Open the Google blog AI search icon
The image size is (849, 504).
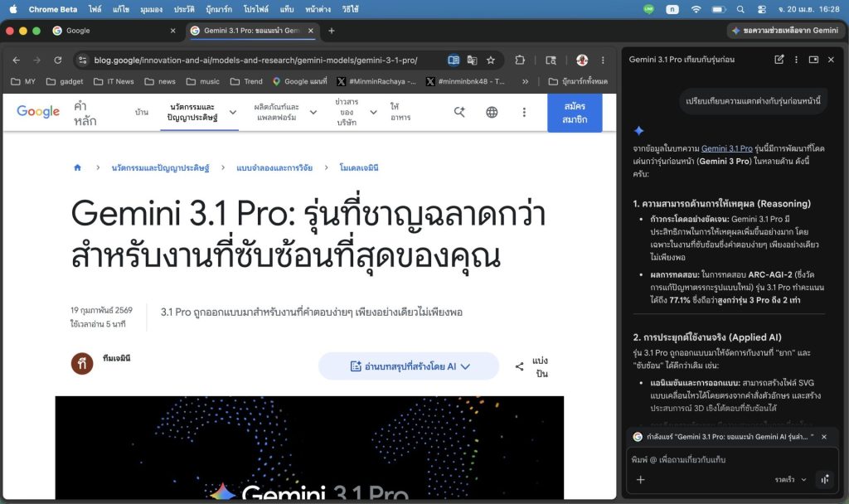459,112
